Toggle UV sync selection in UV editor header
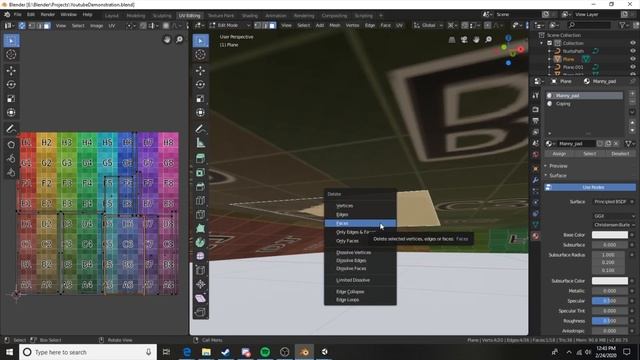 point(22,26)
